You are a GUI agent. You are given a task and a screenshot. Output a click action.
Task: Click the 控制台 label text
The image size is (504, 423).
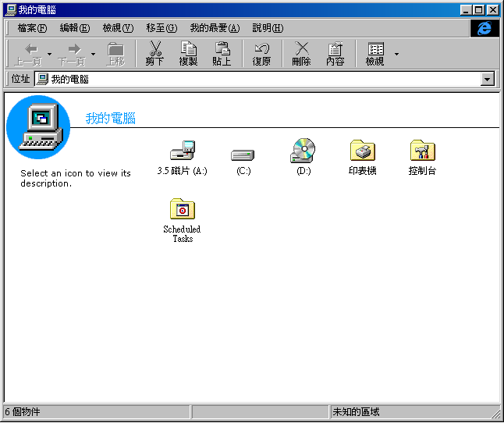click(422, 171)
